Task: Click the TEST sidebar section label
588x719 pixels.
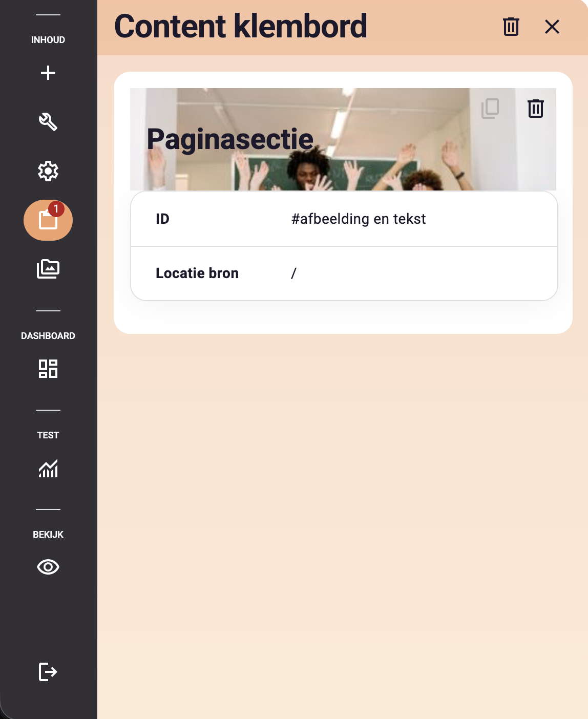Action: [48, 435]
